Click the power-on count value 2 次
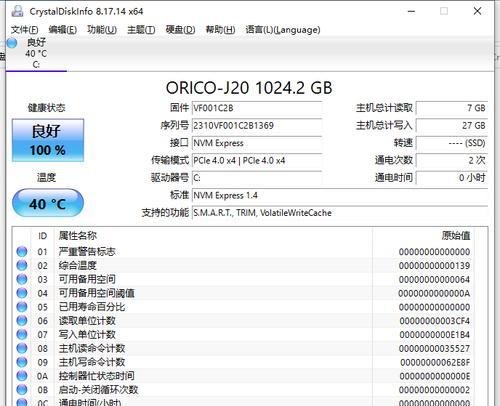 pos(452,160)
